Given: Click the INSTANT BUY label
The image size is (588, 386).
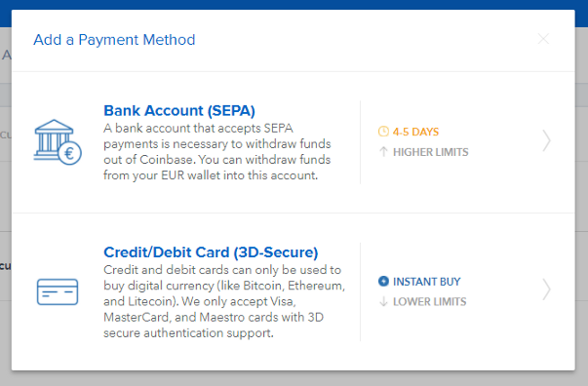Looking at the screenshot, I should coord(426,282).
